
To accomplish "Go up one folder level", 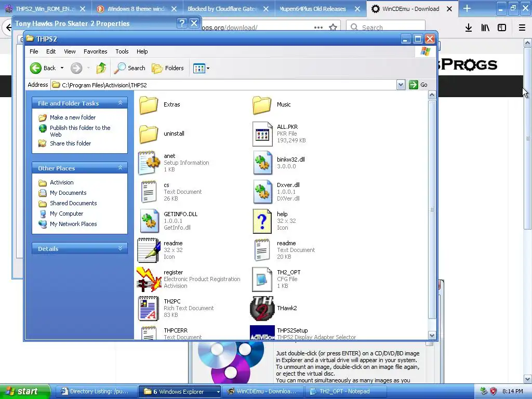I will coord(101,68).
